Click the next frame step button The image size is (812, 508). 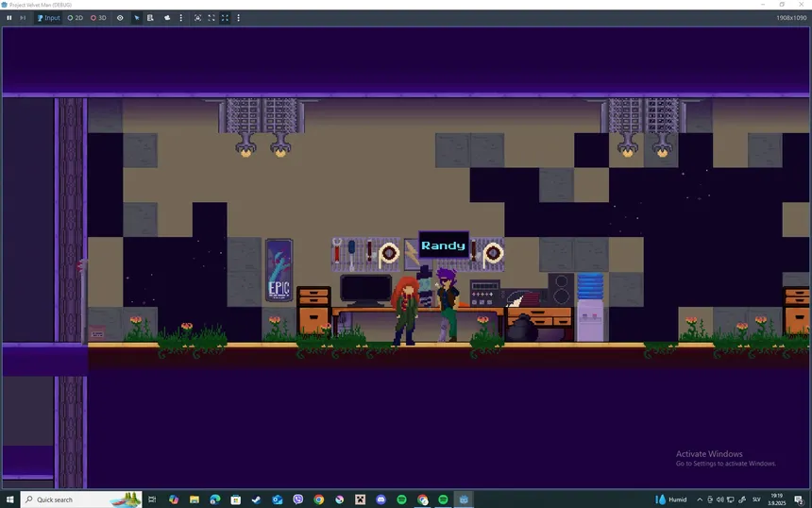[x=23, y=18]
